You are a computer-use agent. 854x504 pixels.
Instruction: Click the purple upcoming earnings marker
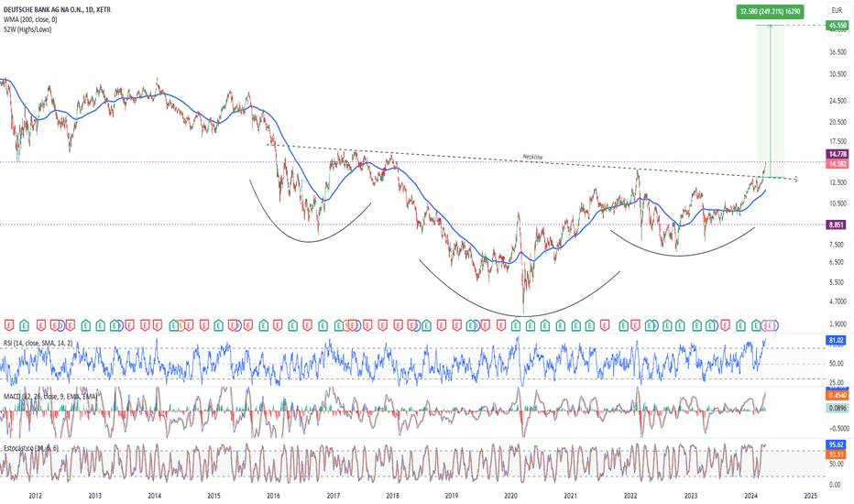[x=770, y=326]
